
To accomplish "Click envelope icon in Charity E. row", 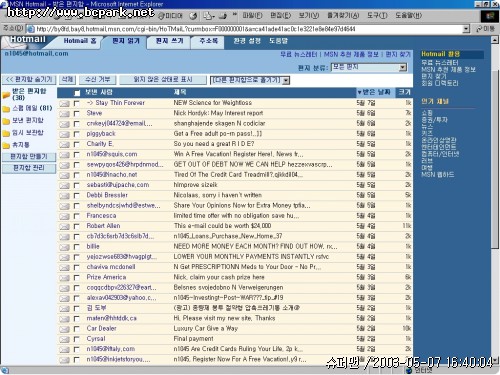I will point(64,144).
